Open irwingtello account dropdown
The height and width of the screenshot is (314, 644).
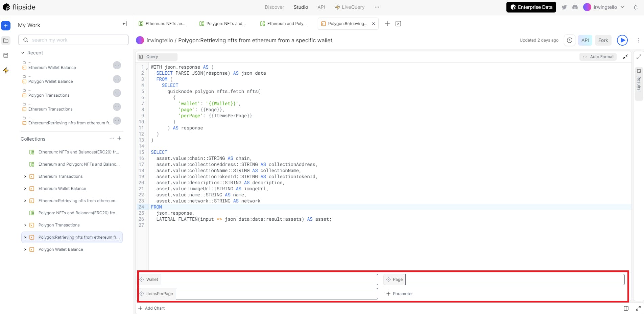[x=604, y=7]
